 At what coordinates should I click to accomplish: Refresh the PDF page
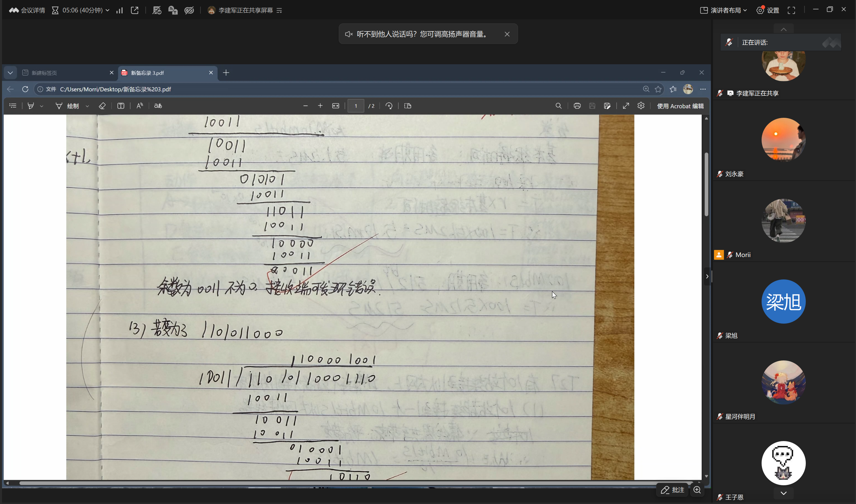click(25, 89)
